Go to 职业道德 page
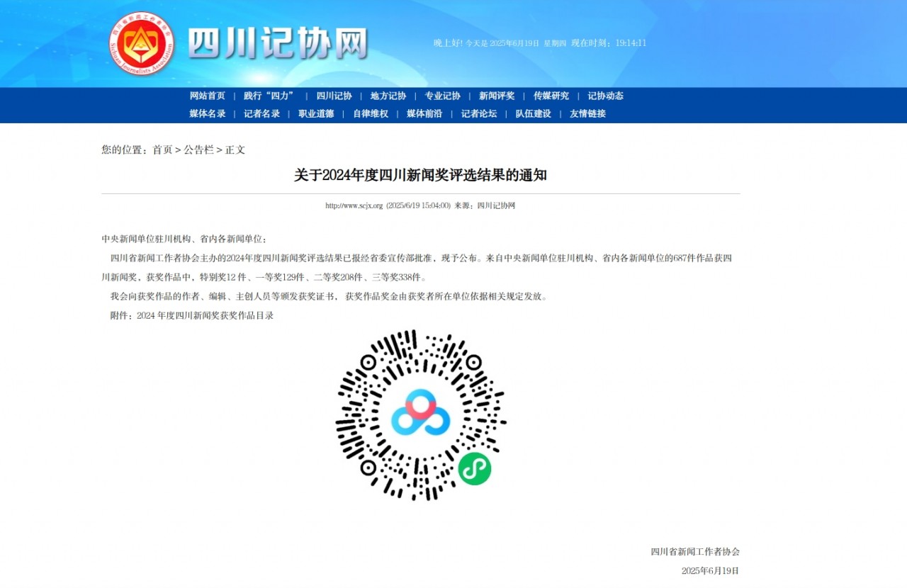Screen dimensions: 907x588 (x=316, y=114)
